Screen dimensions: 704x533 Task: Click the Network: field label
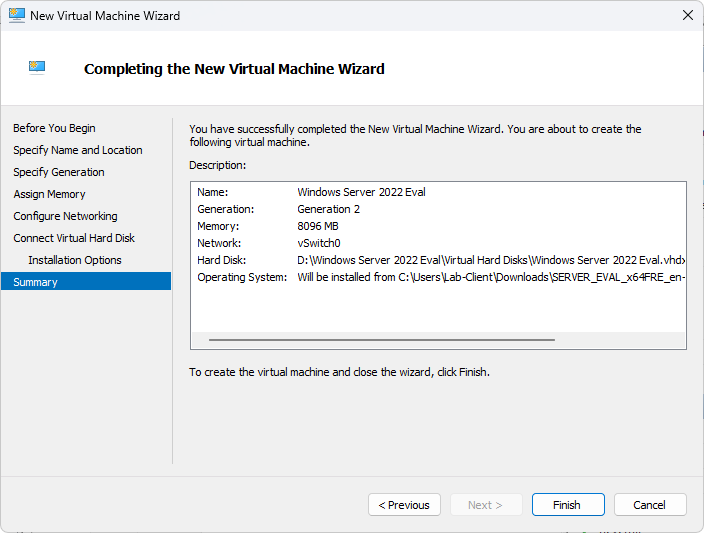(219, 243)
